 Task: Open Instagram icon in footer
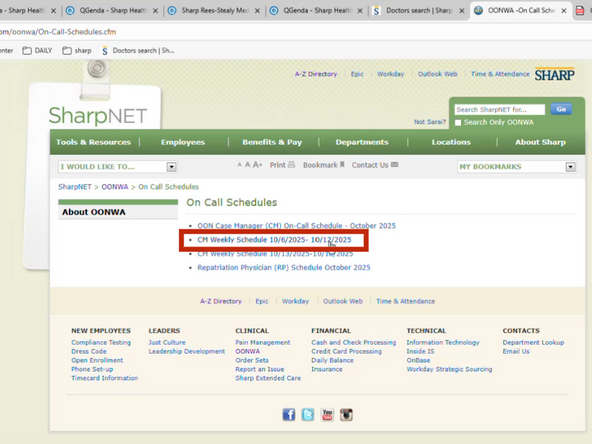(346, 415)
